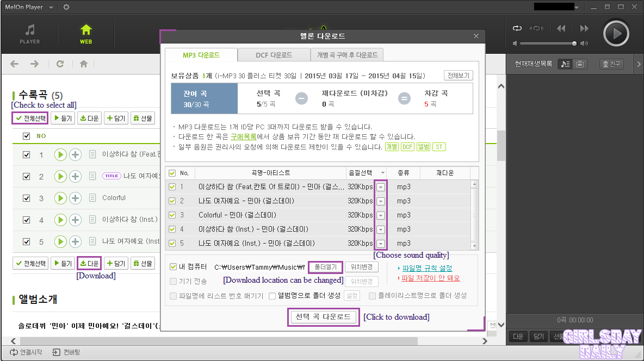Play track 1 이상하다 참 in web list
Image resolution: width=644 pixels, height=361 pixels.
(x=60, y=154)
